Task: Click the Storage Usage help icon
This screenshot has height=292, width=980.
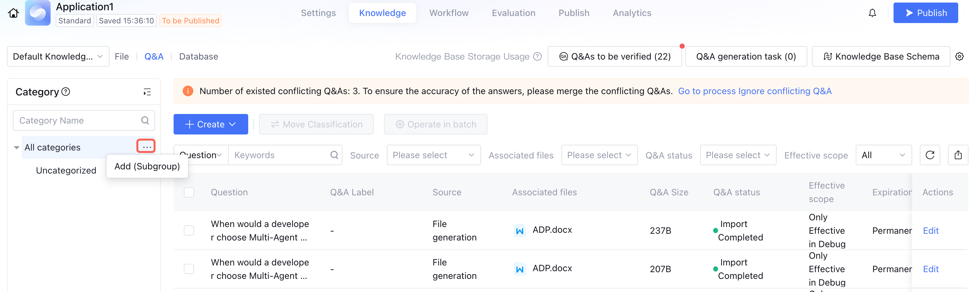Action: pos(537,56)
